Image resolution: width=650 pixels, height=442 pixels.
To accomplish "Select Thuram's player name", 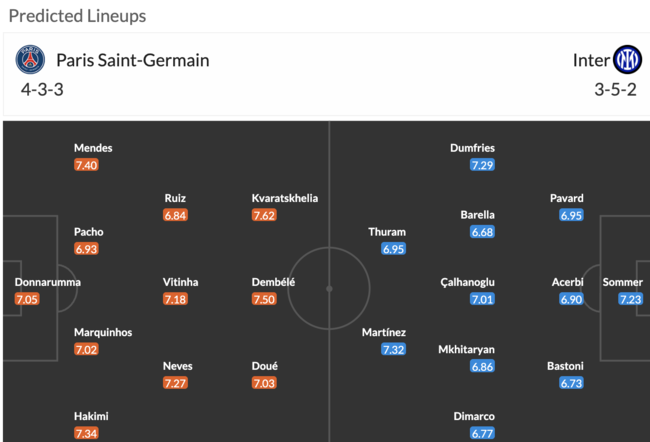I will pyautogui.click(x=387, y=232).
